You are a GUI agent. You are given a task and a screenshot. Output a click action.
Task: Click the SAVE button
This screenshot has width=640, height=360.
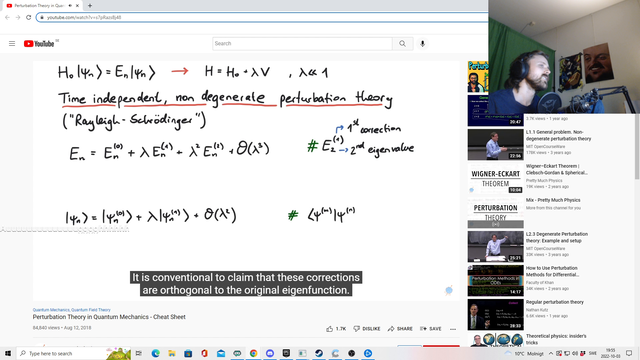click(x=431, y=329)
